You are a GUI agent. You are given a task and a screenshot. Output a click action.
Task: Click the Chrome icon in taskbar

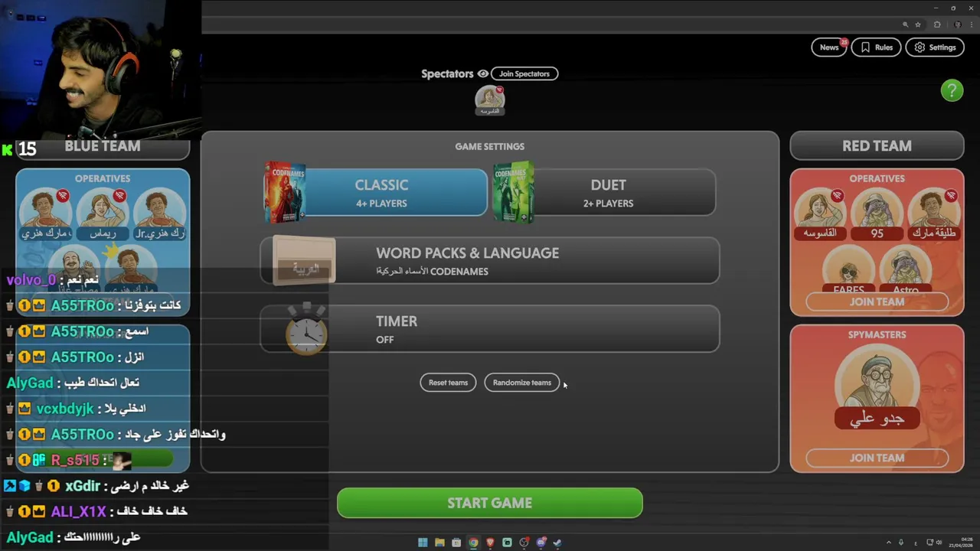pyautogui.click(x=473, y=543)
